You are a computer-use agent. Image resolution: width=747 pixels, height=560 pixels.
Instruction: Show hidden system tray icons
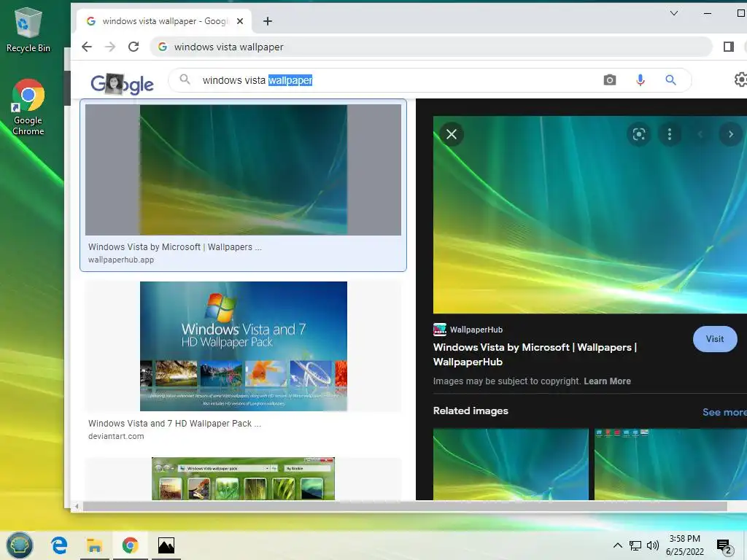(x=617, y=545)
